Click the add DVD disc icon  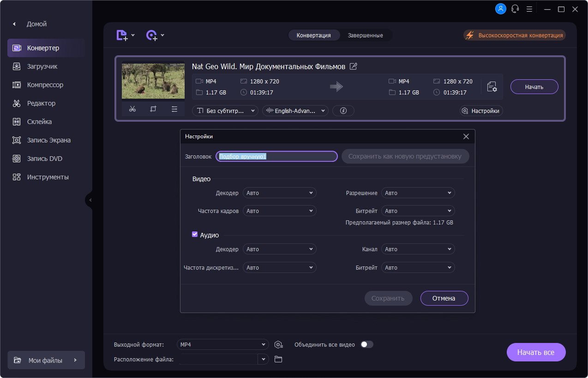point(151,35)
